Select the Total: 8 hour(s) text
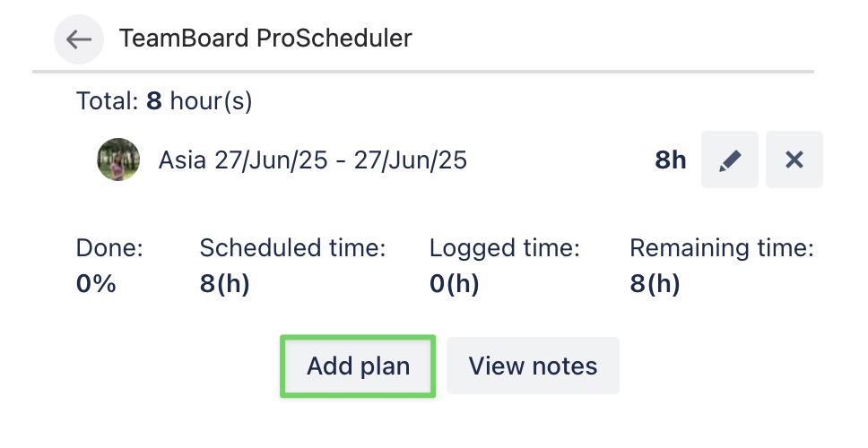The height and width of the screenshot is (448, 868). (x=164, y=101)
